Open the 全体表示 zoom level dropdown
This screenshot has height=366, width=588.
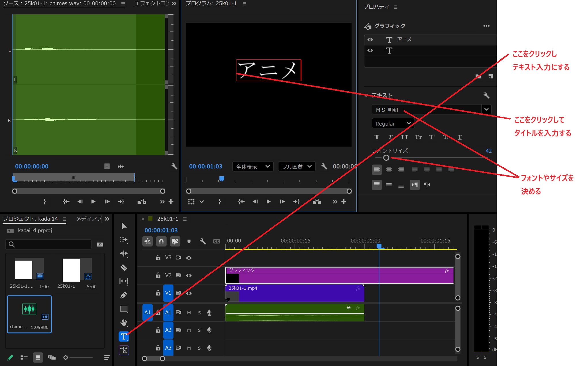click(x=253, y=166)
